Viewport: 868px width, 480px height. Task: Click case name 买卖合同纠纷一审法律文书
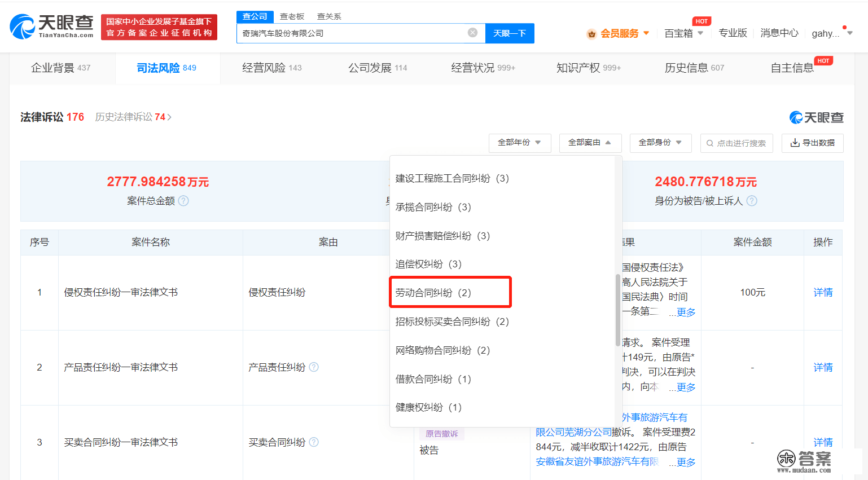(x=121, y=442)
